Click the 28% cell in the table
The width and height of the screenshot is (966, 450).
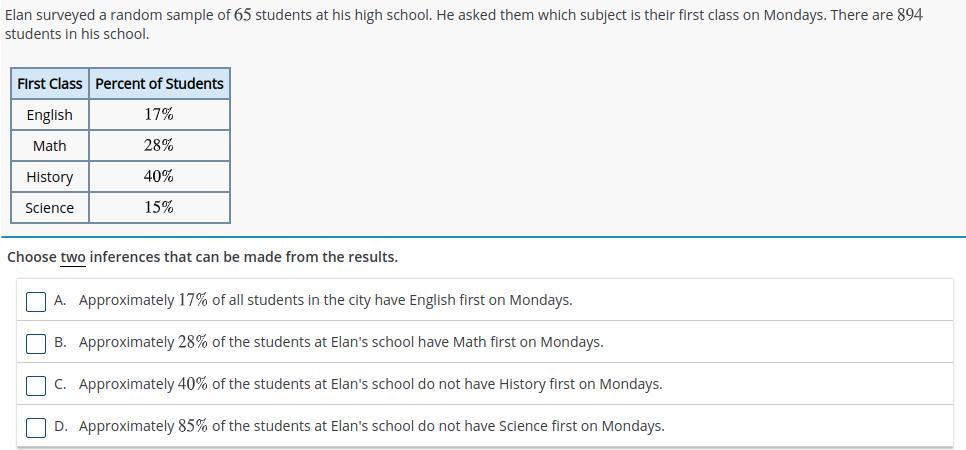(x=160, y=145)
